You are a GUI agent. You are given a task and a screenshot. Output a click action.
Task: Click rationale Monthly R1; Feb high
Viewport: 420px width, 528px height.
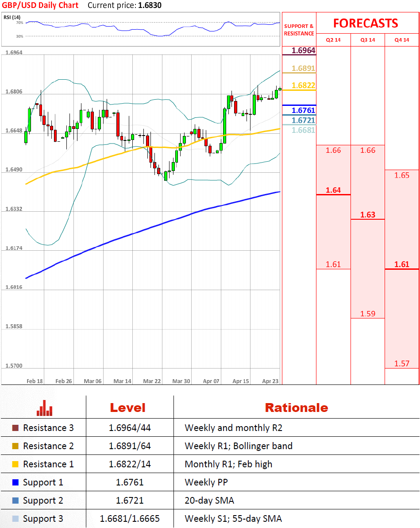coord(228,464)
